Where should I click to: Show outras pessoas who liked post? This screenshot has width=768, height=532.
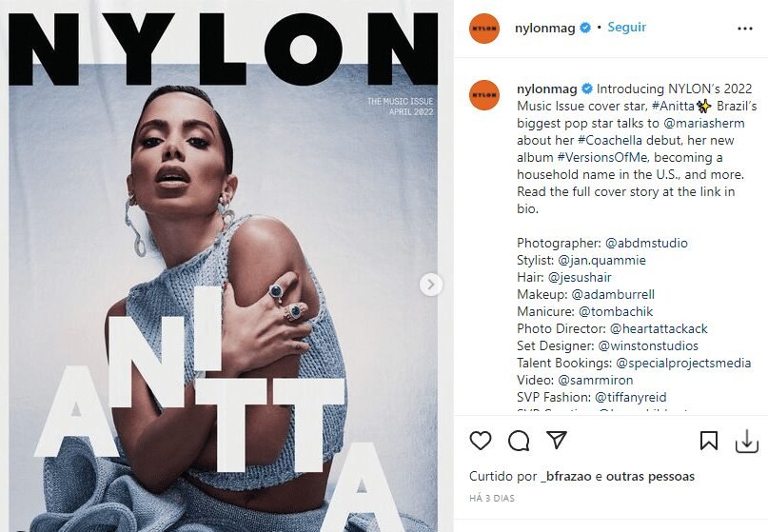pos(650,476)
